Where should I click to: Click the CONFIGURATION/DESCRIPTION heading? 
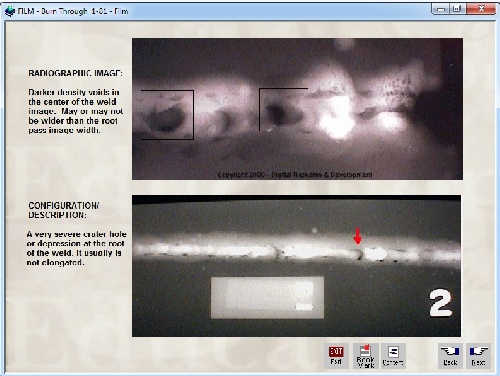[x=63, y=210]
